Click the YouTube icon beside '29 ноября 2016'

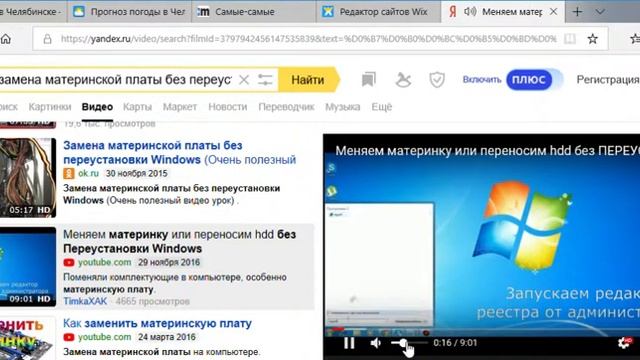pos(69,262)
